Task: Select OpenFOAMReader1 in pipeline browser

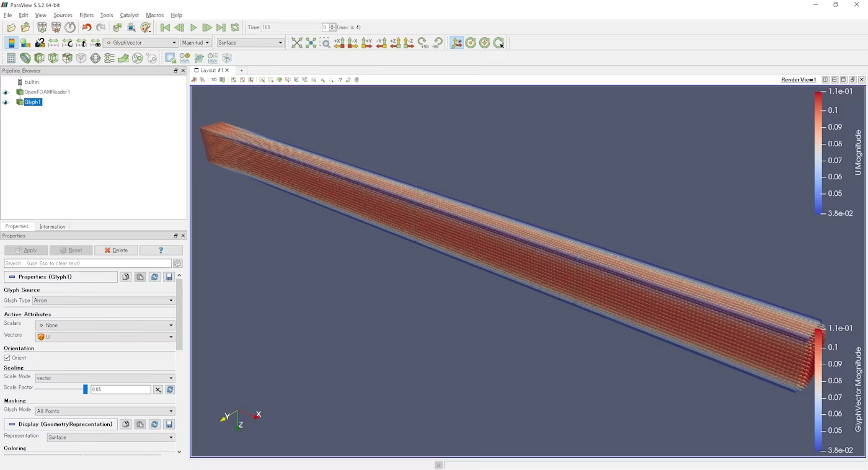Action: (47, 92)
